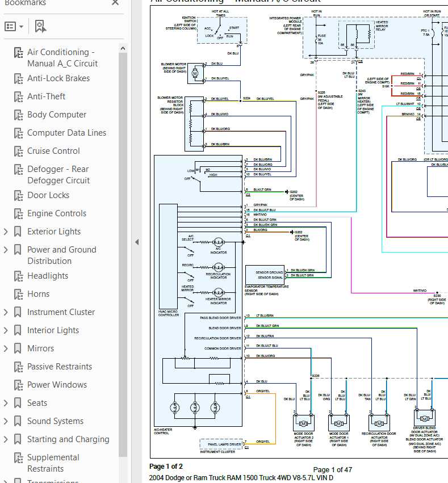Image resolution: width=448 pixels, height=483 pixels.
Task: Open the Engine Controls bookmark
Action: [57, 213]
